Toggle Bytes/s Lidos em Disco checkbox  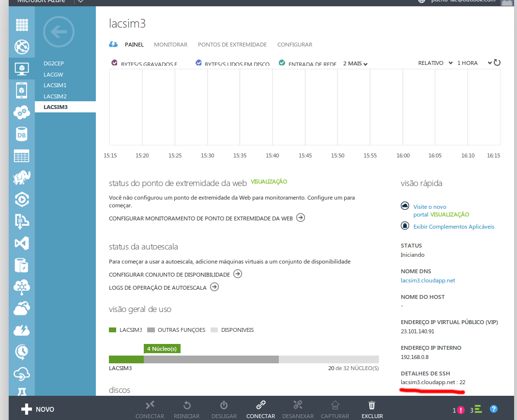coord(198,63)
